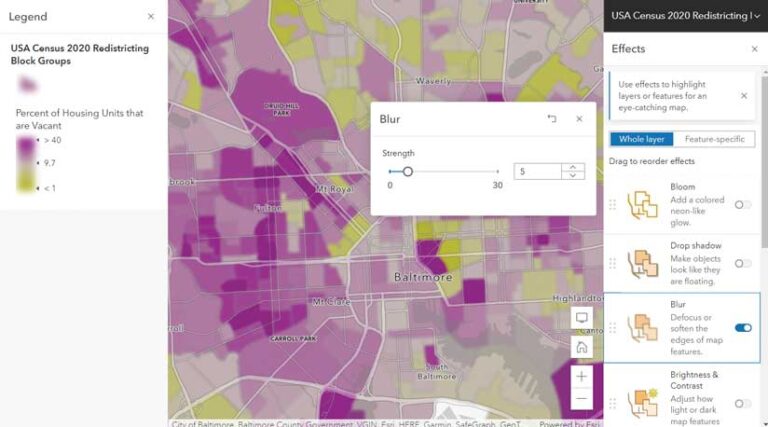Click the Highlandtown map label
The image size is (768, 427).
pos(577,298)
